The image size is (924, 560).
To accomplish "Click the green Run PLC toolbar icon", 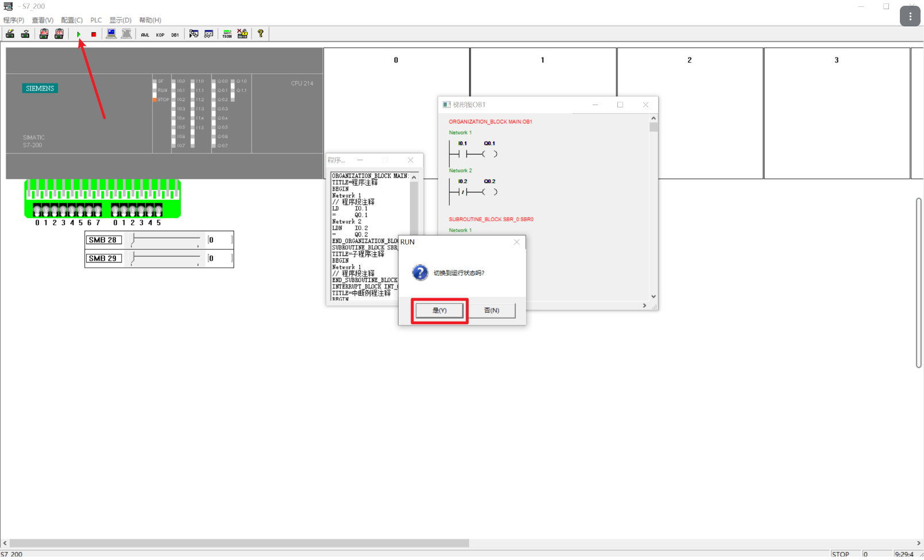I will click(79, 34).
